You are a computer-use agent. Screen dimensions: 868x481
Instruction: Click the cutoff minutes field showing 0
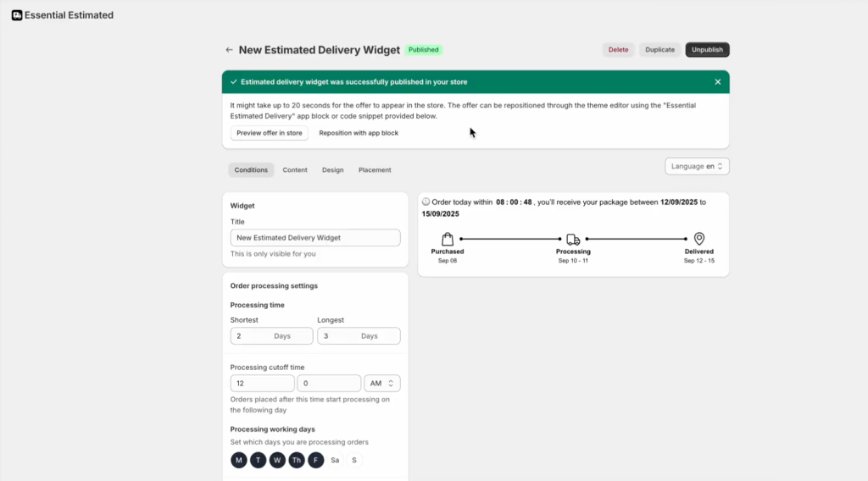tap(329, 383)
